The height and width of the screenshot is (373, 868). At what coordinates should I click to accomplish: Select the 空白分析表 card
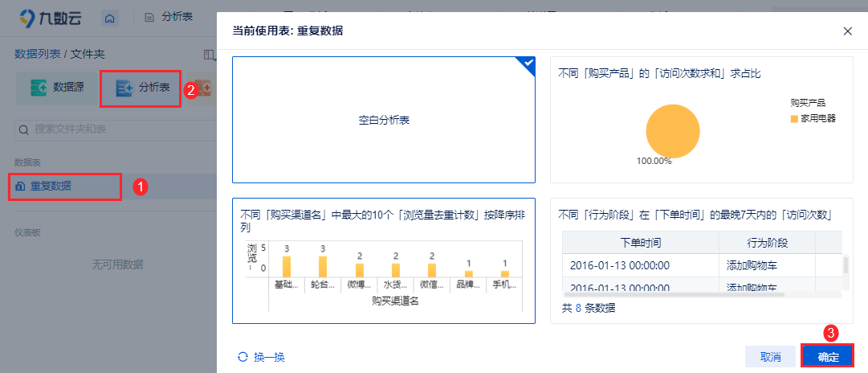384,120
